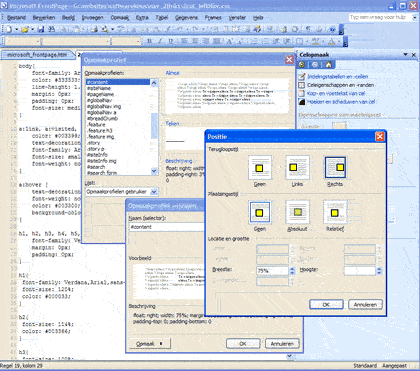Open the Tabel menu
Image resolution: width=420 pixels, height=371 pixels.
click(x=162, y=18)
